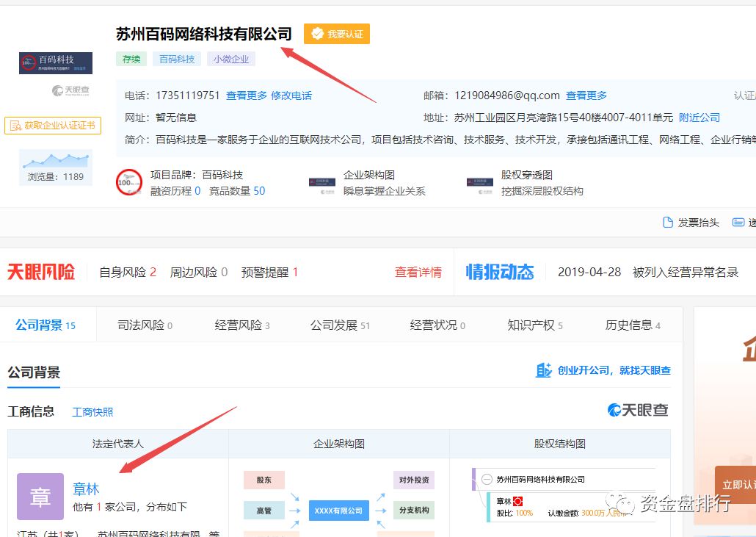The image size is (756, 537).
Task: Open the 工商快照 link
Action: (92, 412)
